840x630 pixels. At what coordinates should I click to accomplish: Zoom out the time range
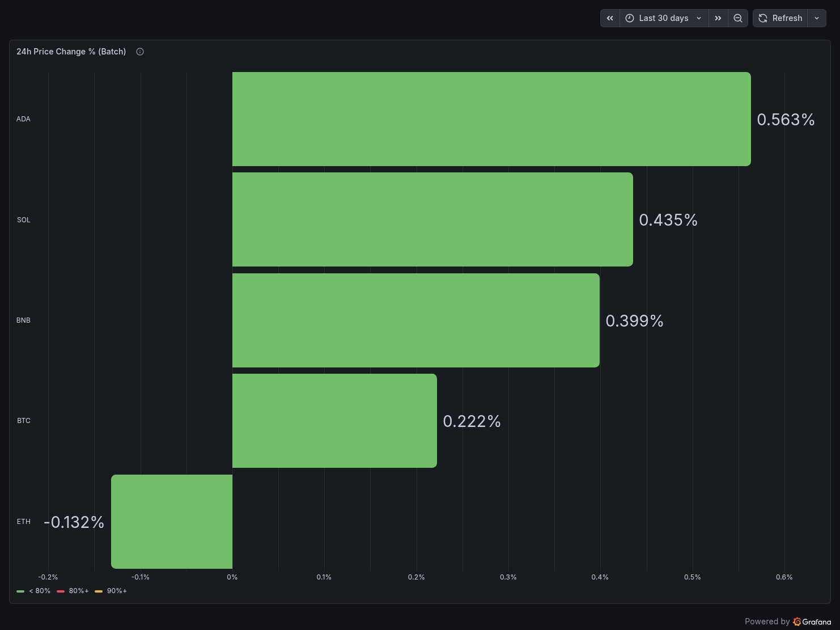click(x=738, y=18)
